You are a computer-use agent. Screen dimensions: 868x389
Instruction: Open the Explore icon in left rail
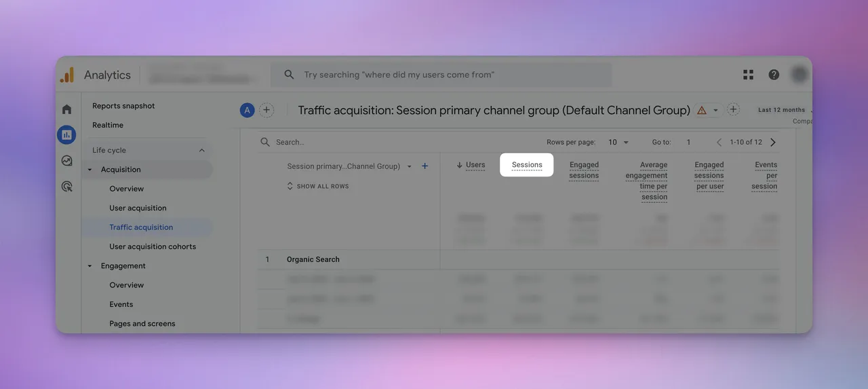click(x=66, y=161)
